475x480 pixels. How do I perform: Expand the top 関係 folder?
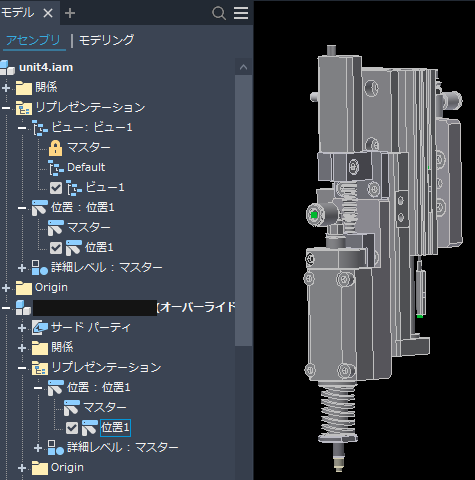point(6,88)
